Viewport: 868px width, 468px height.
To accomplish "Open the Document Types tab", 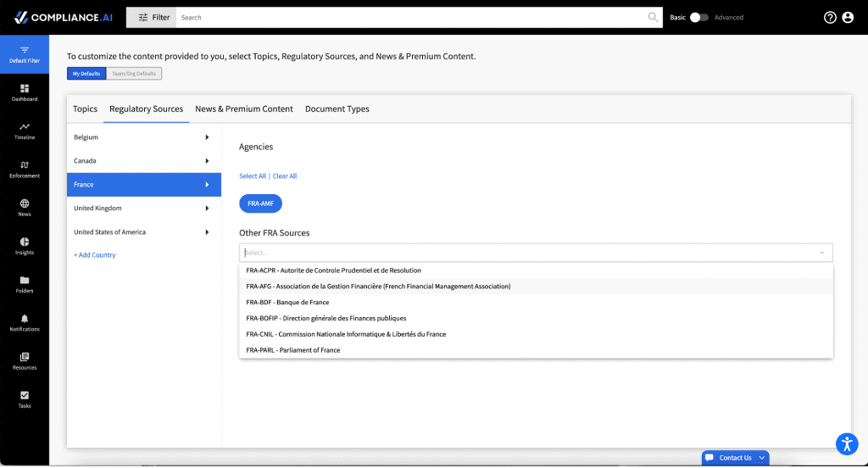I will [337, 109].
